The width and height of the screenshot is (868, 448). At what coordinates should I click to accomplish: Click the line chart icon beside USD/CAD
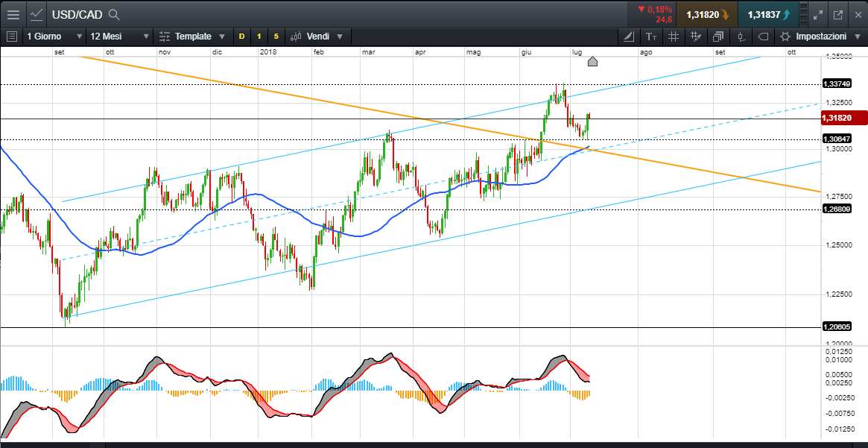[x=37, y=15]
